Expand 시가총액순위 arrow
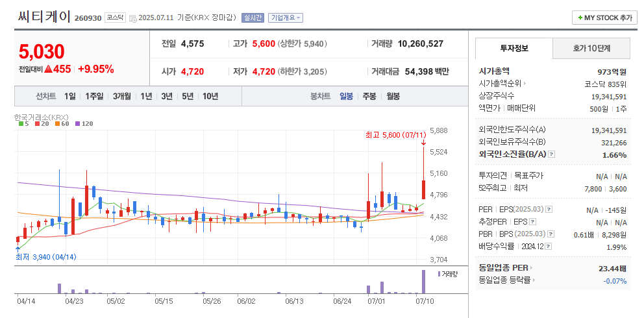This screenshot has height=318, width=644. coord(525,84)
